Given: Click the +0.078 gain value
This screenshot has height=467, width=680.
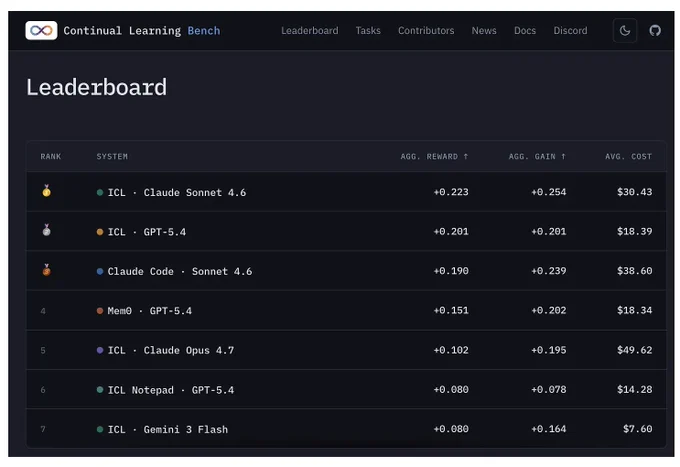Looking at the screenshot, I should tap(549, 390).
